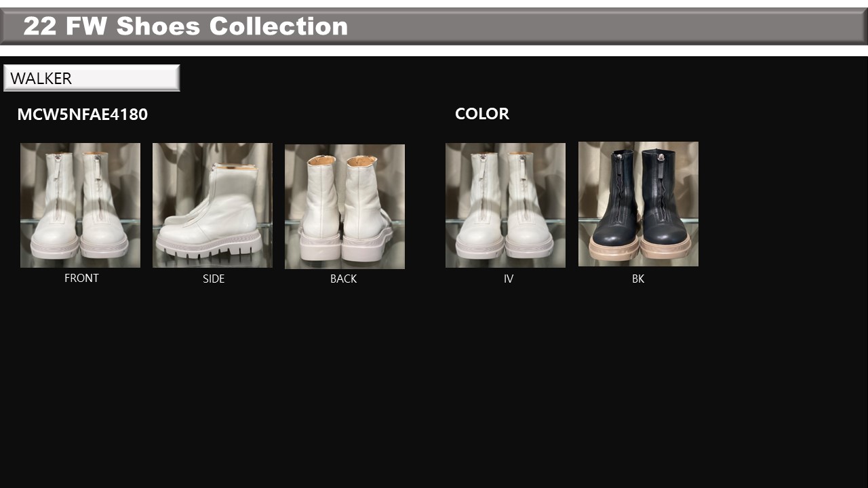This screenshot has width=868, height=488.
Task: Select the BACK view boot image
Action: point(344,207)
